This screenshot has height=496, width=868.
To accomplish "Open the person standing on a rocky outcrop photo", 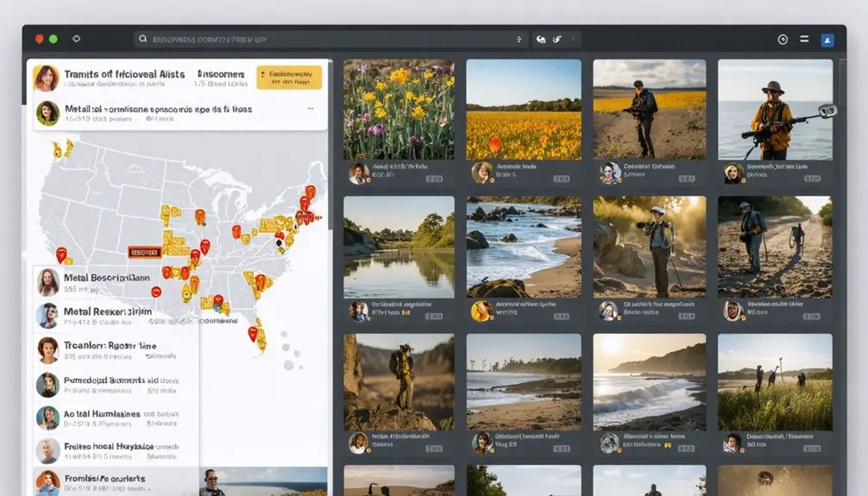I will [x=399, y=382].
